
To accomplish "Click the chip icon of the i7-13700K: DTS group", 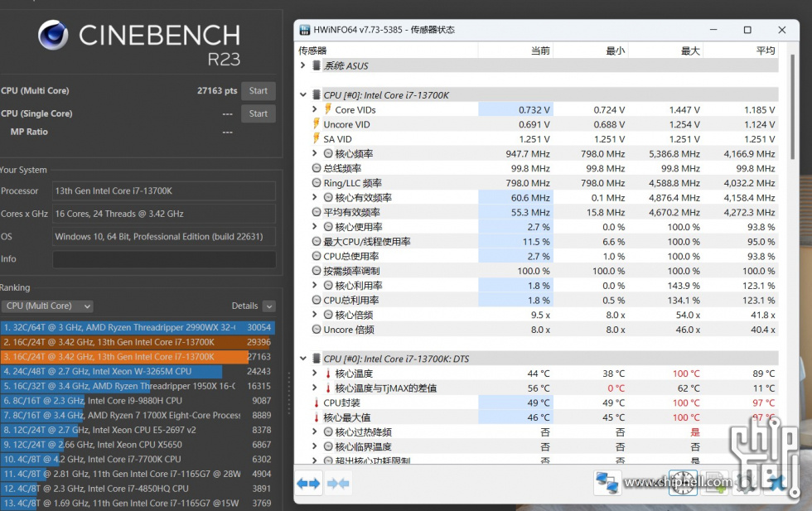I will pyautogui.click(x=317, y=359).
